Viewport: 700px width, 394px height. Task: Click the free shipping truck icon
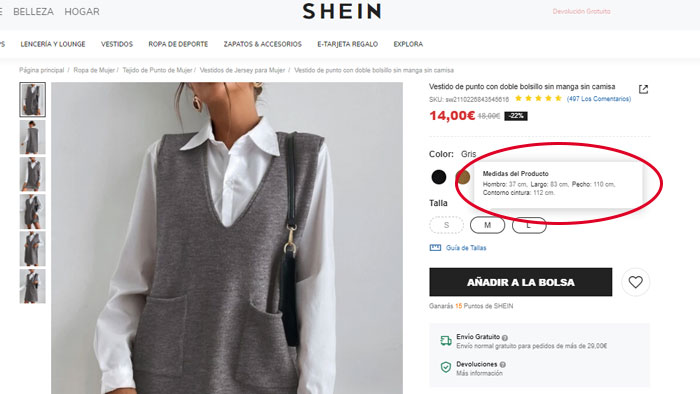[446, 341]
